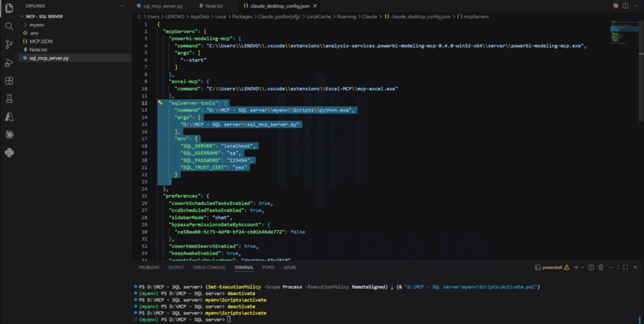Image resolution: width=644 pixels, height=324 pixels.
Task: Open the PROBLEMS panel tab
Action: coord(148,267)
